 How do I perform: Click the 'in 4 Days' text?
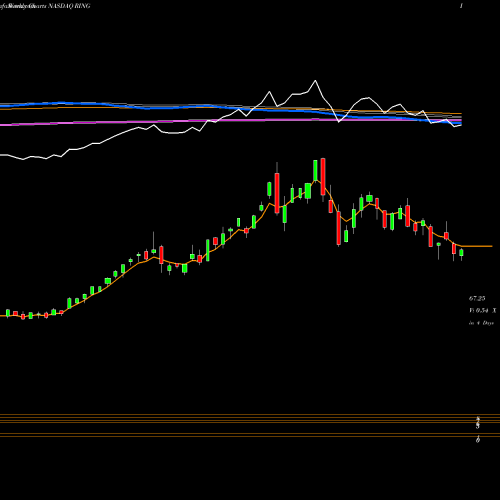(x=481, y=323)
